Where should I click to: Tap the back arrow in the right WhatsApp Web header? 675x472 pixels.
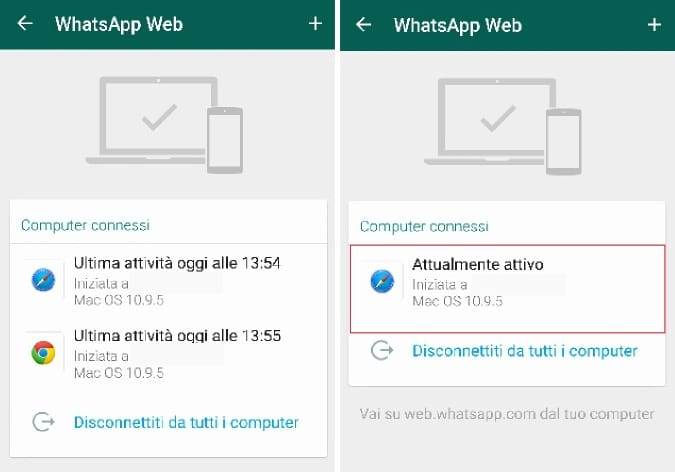coord(364,25)
